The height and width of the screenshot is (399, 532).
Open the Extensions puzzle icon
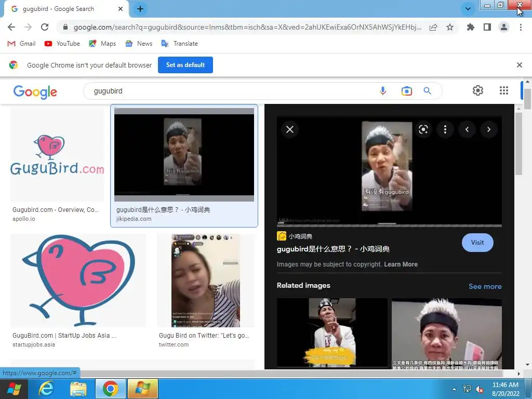point(470,27)
